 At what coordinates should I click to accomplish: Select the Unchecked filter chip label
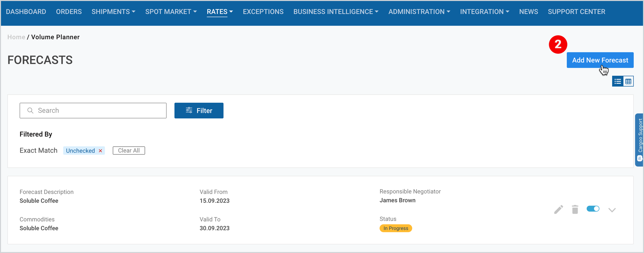click(x=80, y=151)
